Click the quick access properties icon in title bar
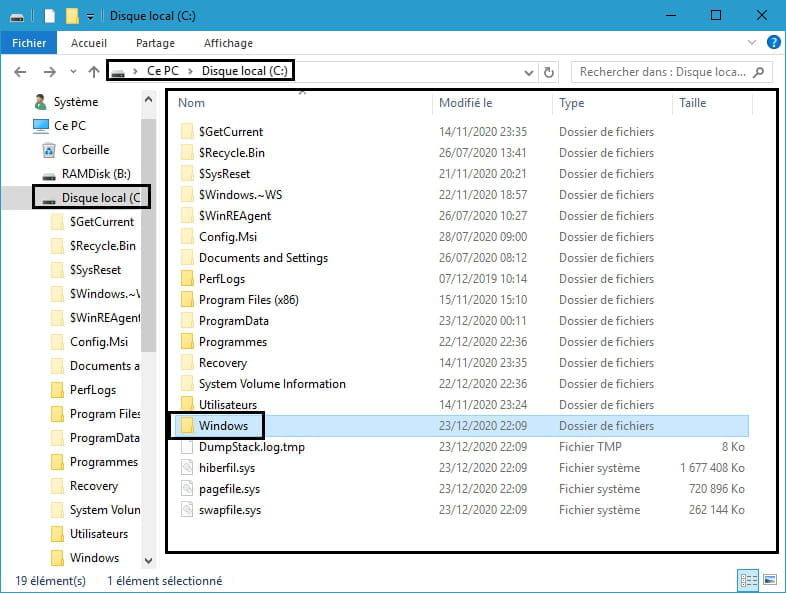The height and width of the screenshot is (593, 786). point(49,16)
